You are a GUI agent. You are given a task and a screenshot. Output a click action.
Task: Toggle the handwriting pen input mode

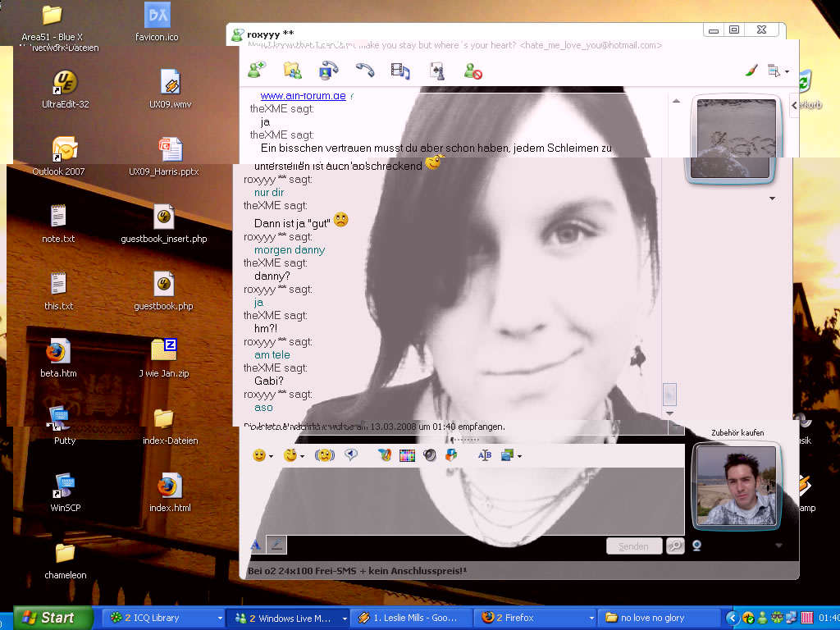coord(276,545)
